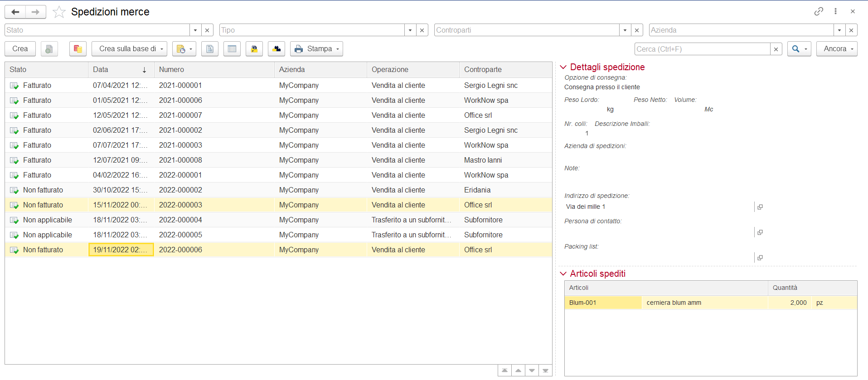Click the 2,000 quantity cell
Image resolution: width=868 pixels, height=380 pixels.
tap(789, 303)
